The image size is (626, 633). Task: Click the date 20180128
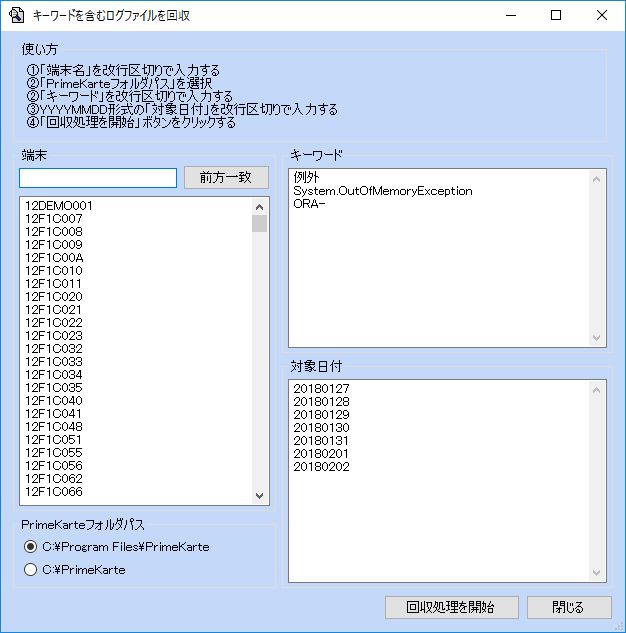pos(321,402)
